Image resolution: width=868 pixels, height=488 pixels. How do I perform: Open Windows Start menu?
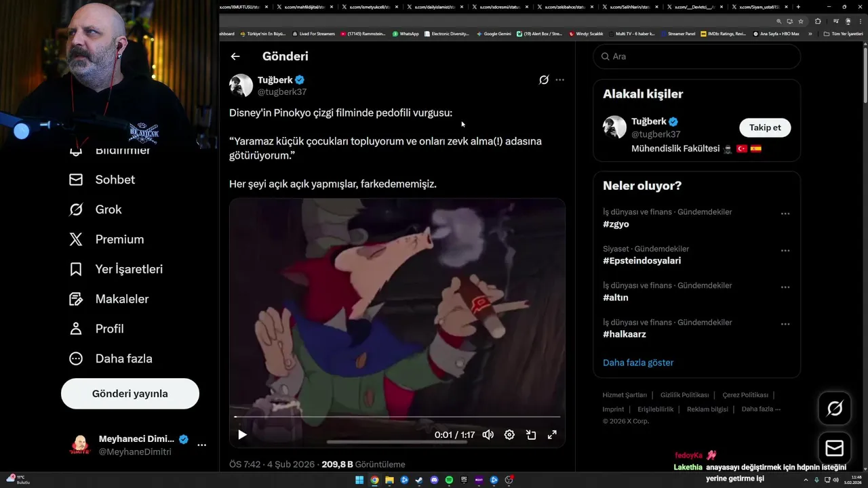359,480
